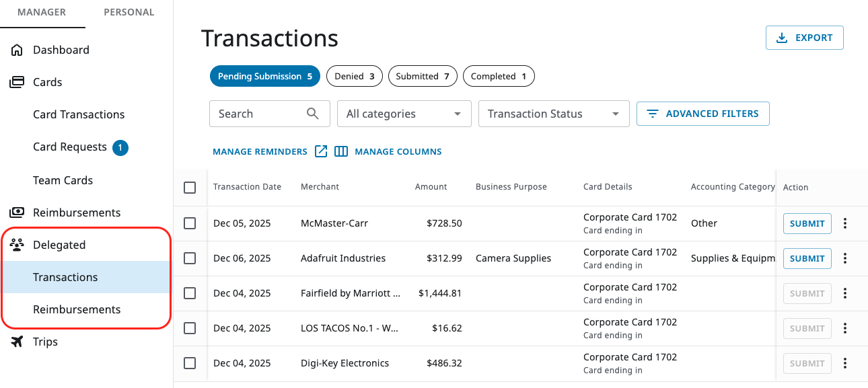Viewport: 868px width, 388px height.
Task: Switch to the Personal tab
Action: (129, 12)
